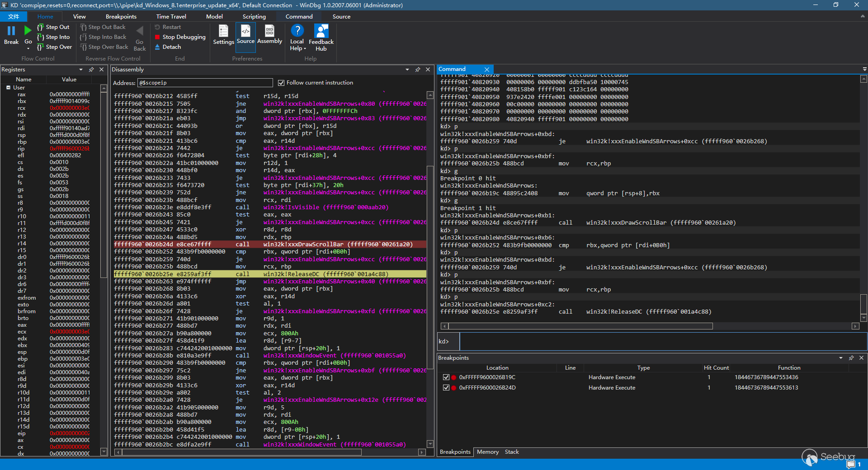
Task: Toggle Follow current instruction checkbox
Action: 281,83
